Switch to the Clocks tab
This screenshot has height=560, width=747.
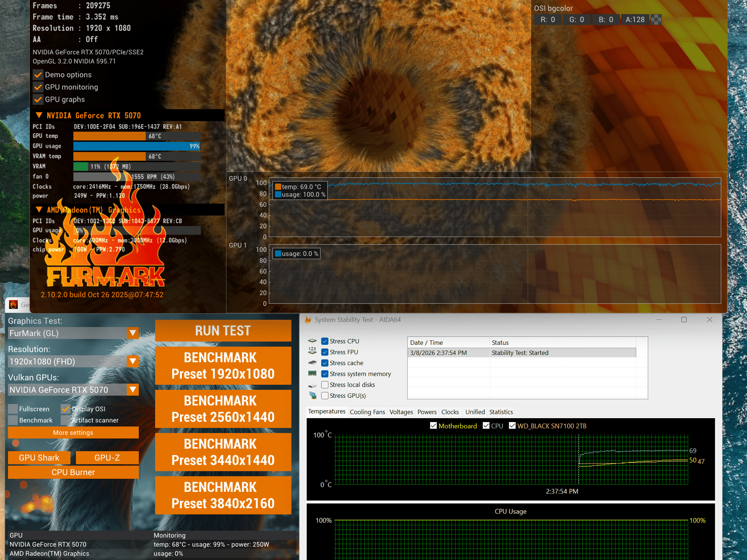[x=450, y=412]
